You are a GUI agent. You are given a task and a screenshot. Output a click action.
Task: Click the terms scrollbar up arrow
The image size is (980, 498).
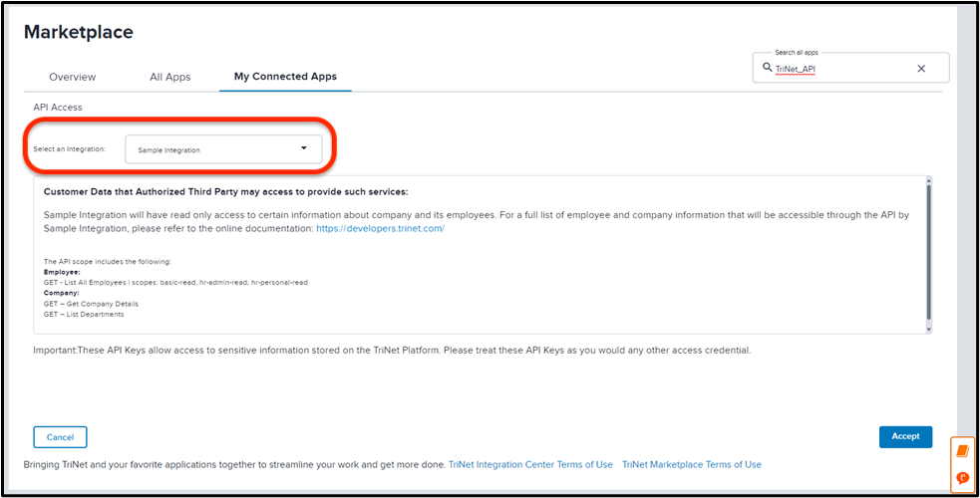[x=928, y=179]
